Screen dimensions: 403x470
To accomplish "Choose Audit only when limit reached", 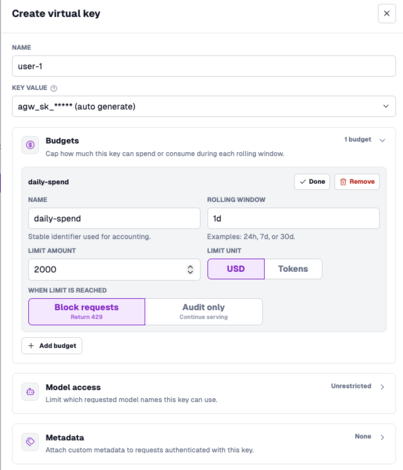I will pos(204,312).
